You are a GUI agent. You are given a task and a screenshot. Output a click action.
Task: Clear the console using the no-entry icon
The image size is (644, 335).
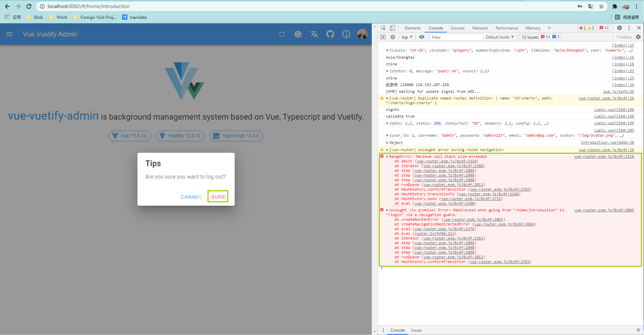click(393, 37)
